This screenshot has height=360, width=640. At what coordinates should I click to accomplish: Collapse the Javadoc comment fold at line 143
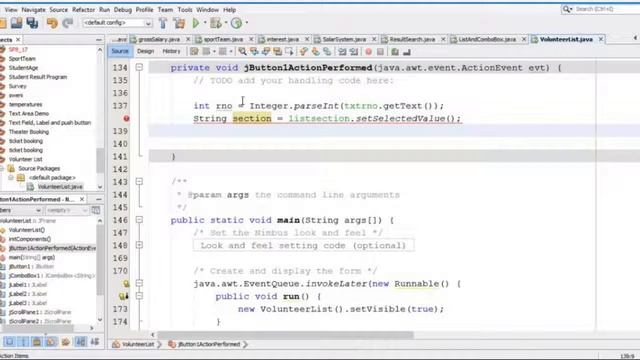(139, 181)
